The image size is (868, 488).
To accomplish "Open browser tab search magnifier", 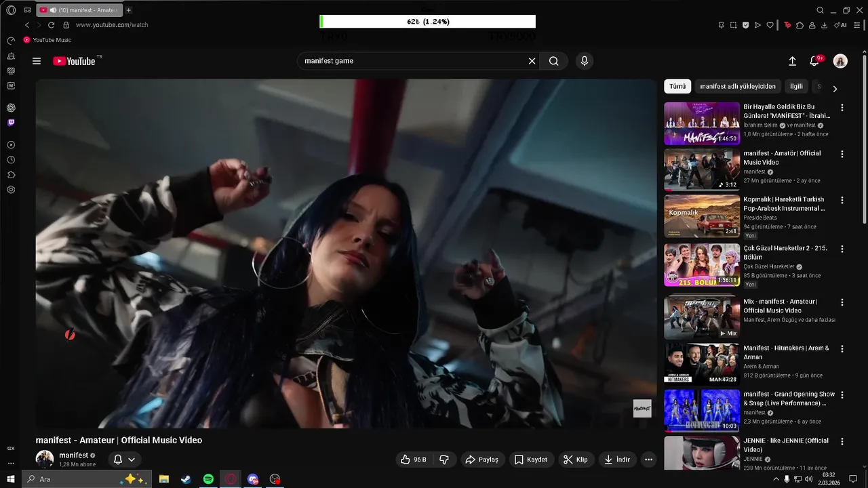I will click(820, 10).
